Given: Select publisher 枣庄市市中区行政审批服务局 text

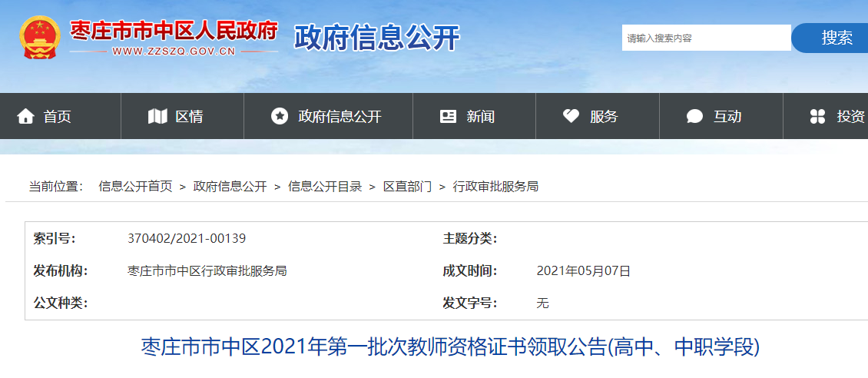Looking at the screenshot, I should [207, 271].
